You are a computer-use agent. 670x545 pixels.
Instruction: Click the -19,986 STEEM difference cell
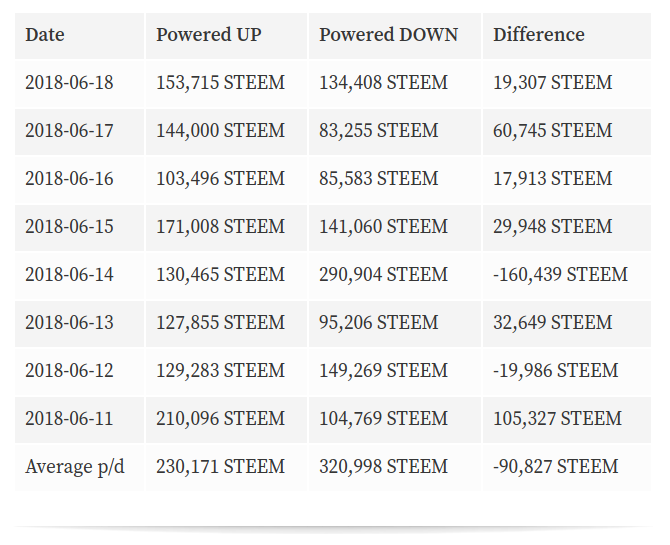click(567, 371)
